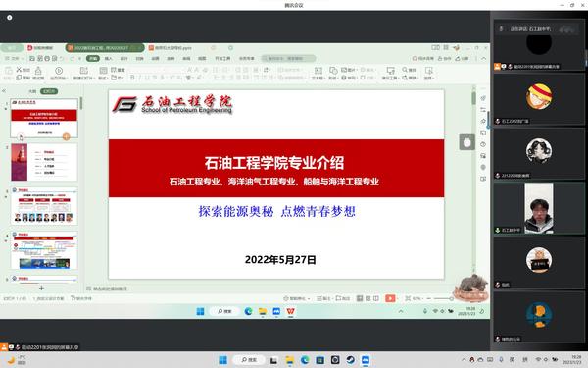Switch to slide sorter view icon
The image size is (588, 368).
coord(368,298)
